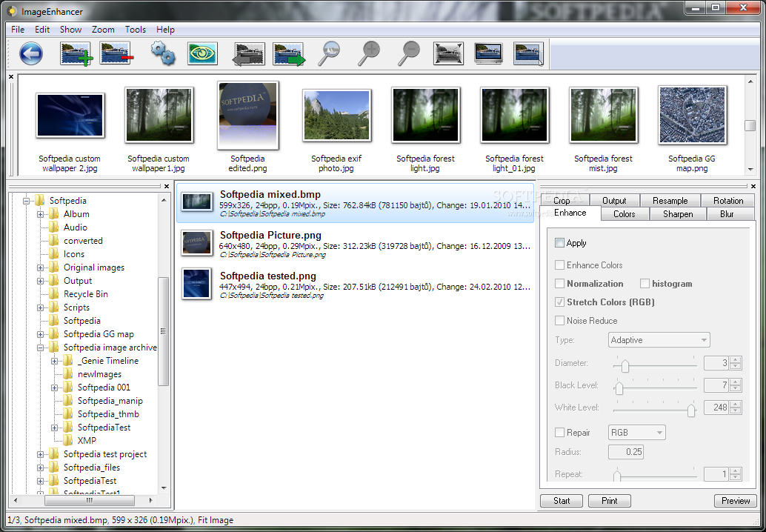Open settings with the blue gears icon

point(163,54)
